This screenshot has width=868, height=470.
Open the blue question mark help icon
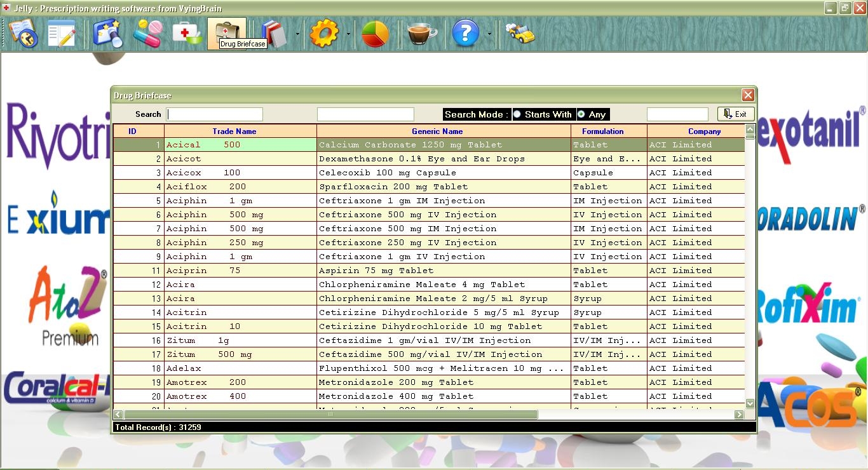pyautogui.click(x=465, y=33)
